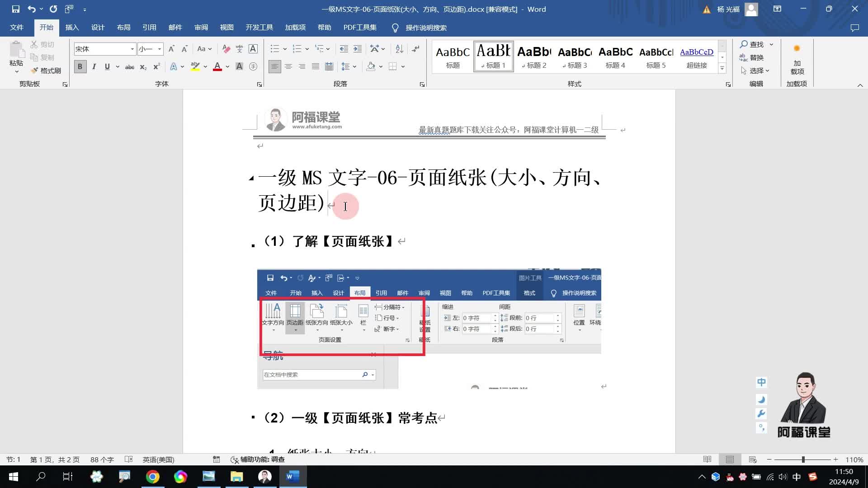Open the numbering list dropdown arrow
Screen dimensions: 868x488
[307, 49]
